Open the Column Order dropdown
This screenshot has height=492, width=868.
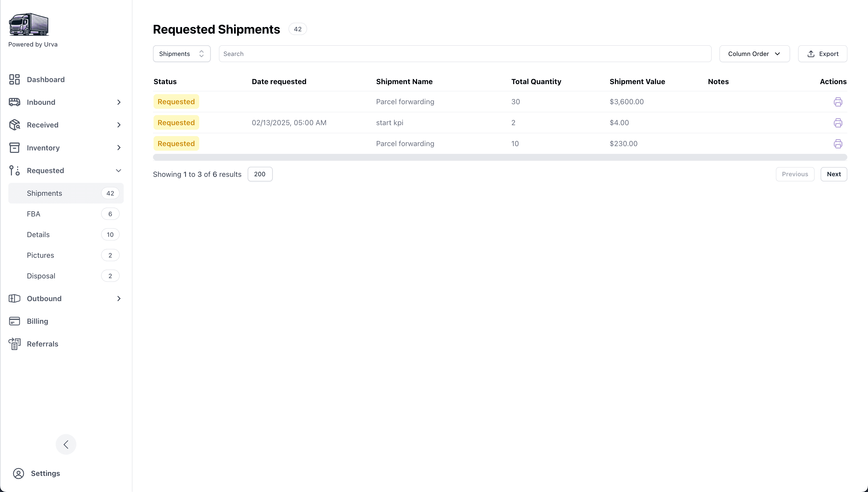click(754, 54)
